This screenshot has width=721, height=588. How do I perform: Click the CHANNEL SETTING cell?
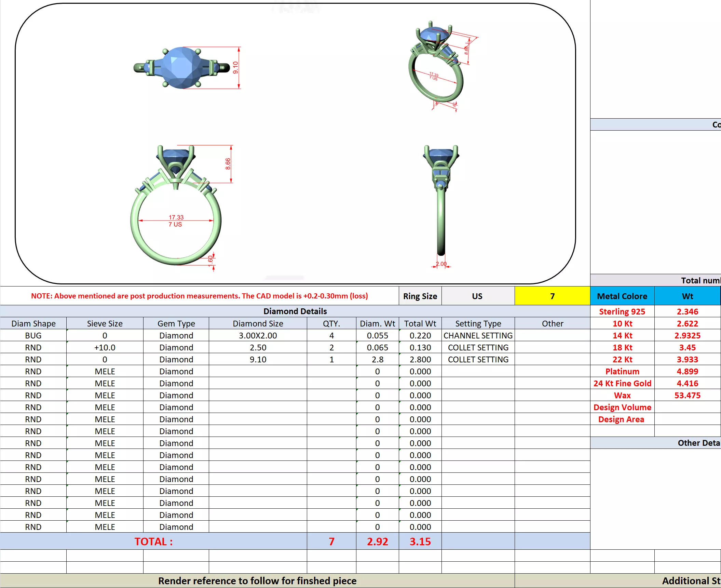click(x=478, y=335)
